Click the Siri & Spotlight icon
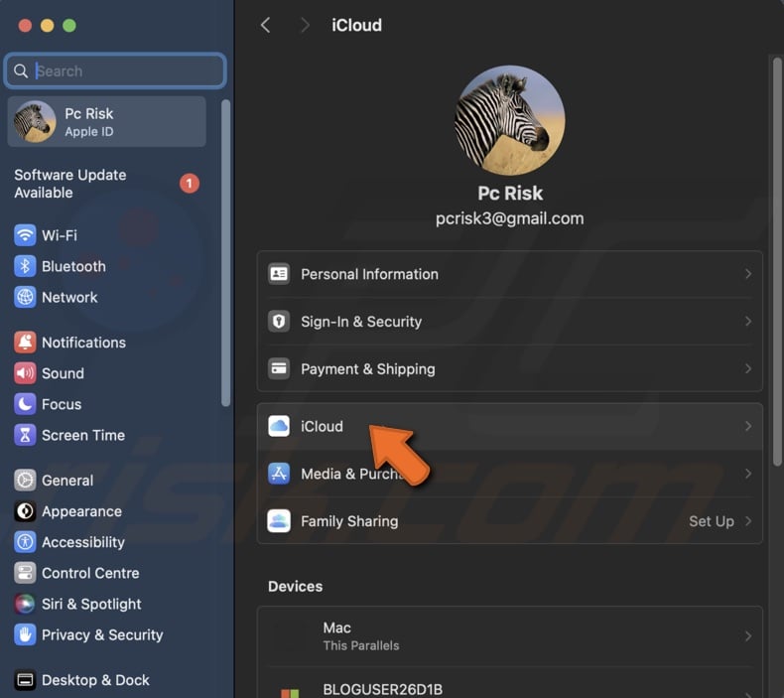Viewport: 784px width, 698px height. tap(25, 604)
